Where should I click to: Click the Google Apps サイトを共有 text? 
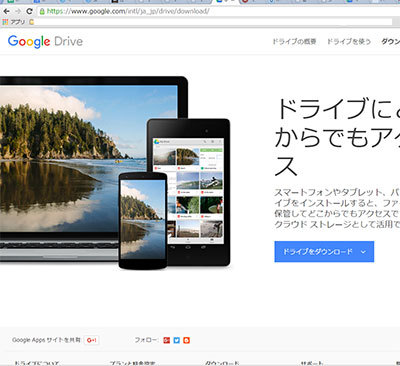pyautogui.click(x=46, y=340)
